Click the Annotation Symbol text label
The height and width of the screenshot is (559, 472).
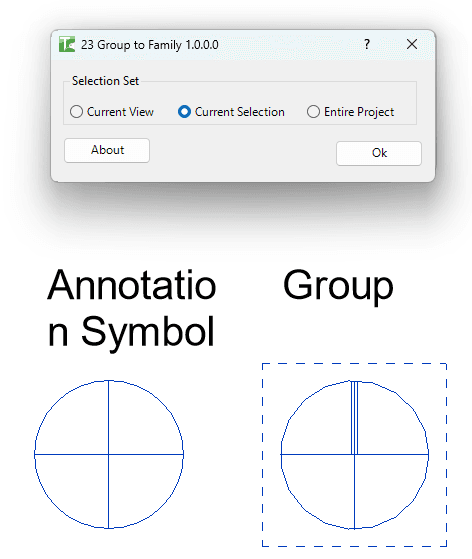132,307
